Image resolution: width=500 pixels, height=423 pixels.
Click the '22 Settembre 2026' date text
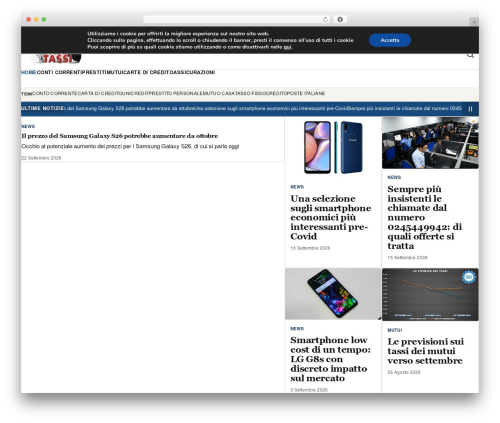(41, 158)
